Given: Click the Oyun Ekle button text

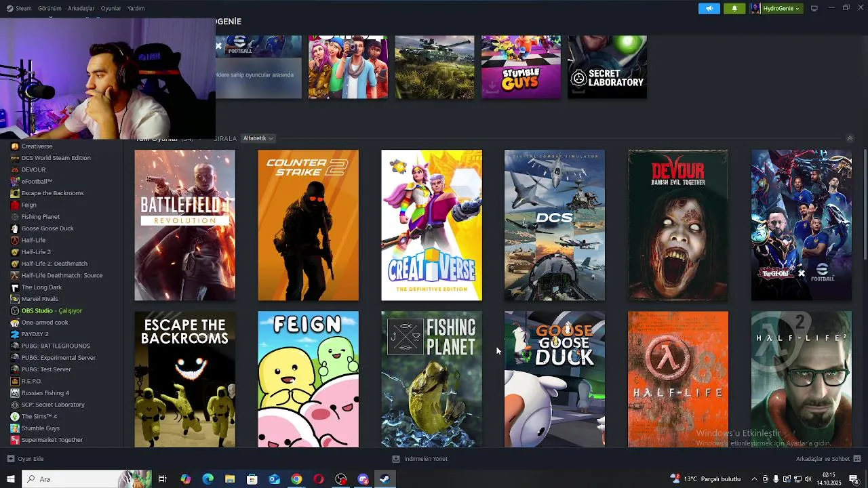Looking at the screenshot, I should [31, 459].
